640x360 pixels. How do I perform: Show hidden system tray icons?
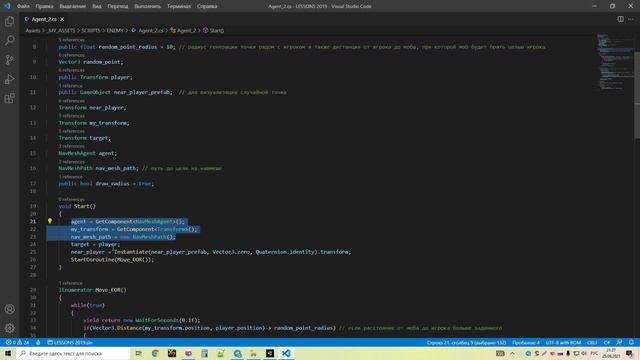[x=512, y=353]
